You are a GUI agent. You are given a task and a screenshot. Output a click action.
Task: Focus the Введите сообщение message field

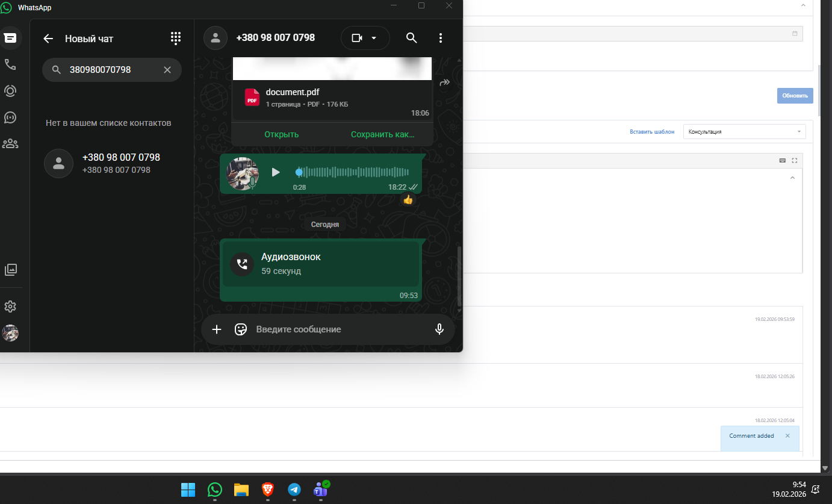pos(340,329)
